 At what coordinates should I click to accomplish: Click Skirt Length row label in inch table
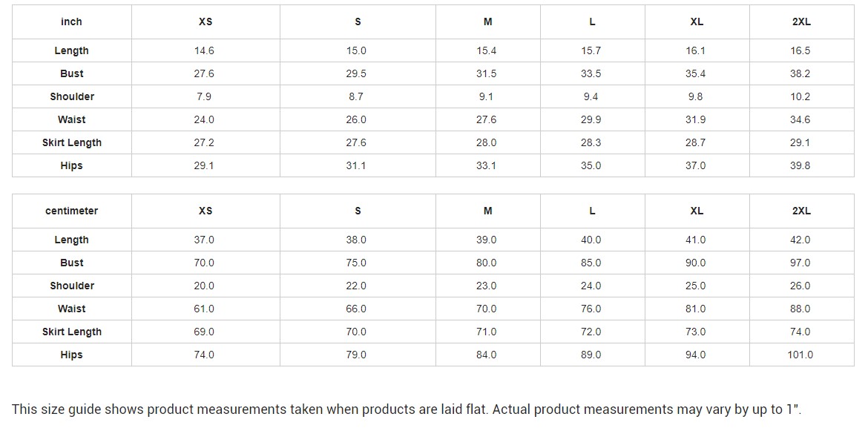71,142
